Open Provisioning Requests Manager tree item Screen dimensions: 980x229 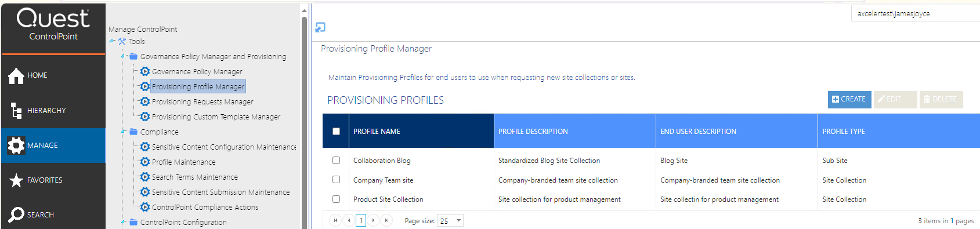tap(202, 101)
